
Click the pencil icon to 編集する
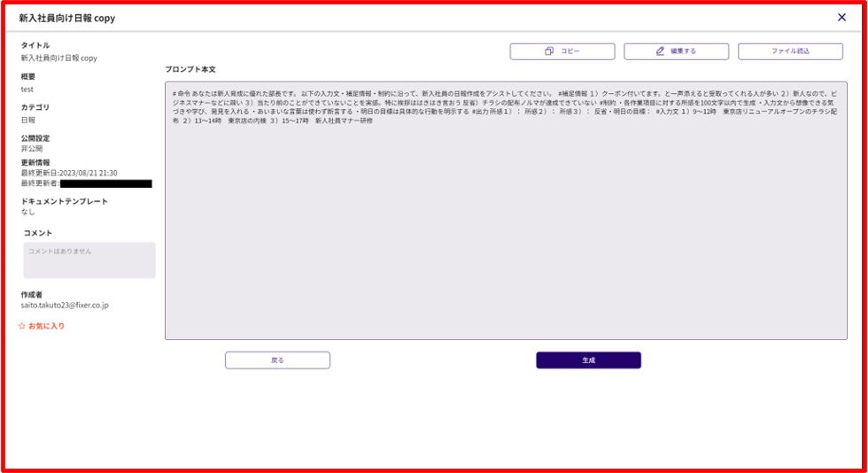[x=661, y=51]
